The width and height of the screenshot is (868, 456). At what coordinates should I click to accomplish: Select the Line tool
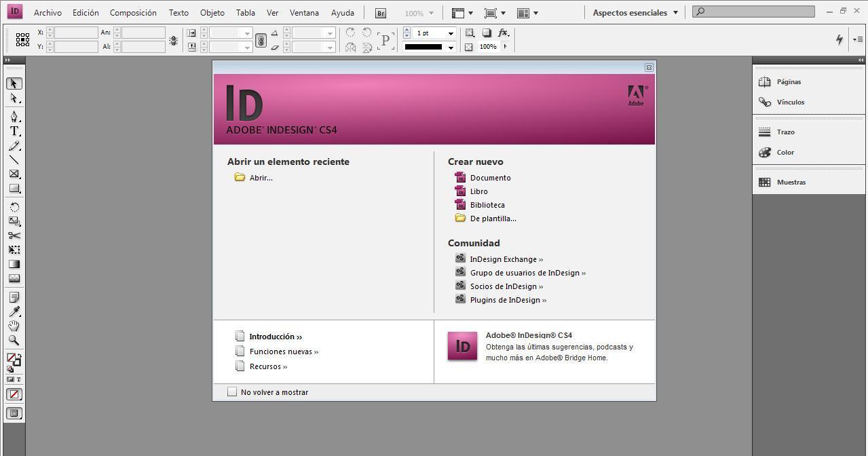tap(14, 160)
